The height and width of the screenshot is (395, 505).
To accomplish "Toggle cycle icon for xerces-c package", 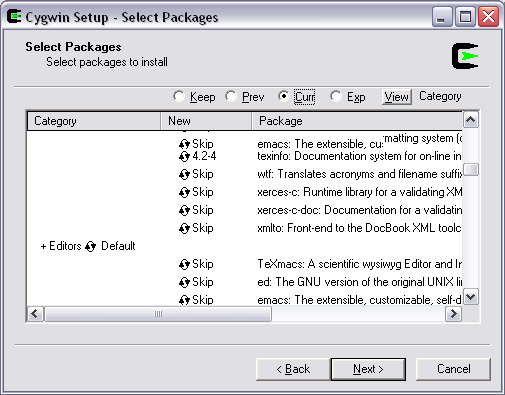I will (x=184, y=192).
